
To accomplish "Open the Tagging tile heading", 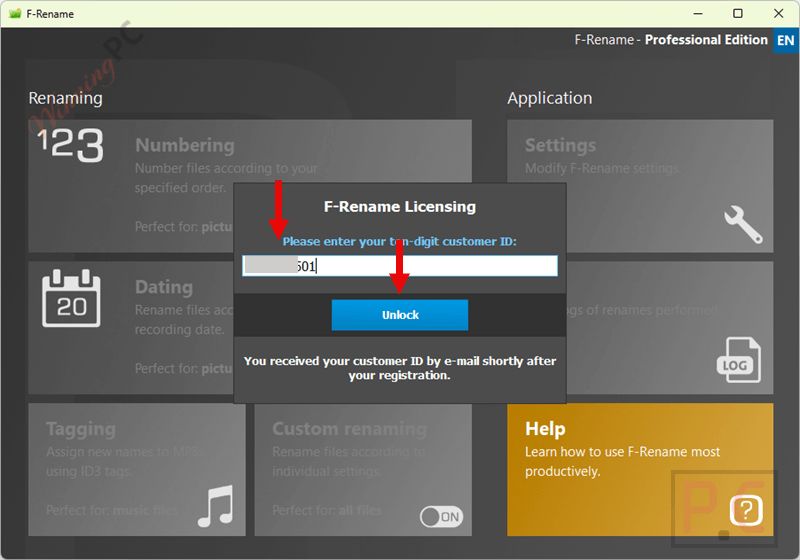I will [81, 429].
